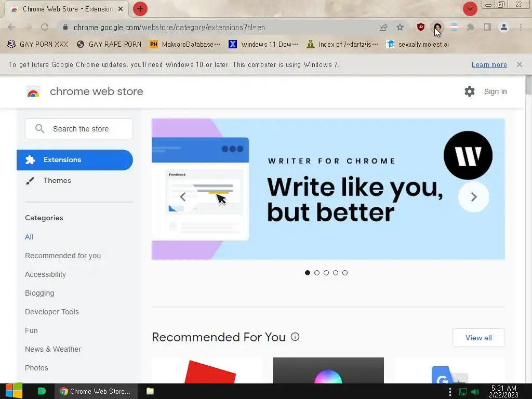Image resolution: width=532 pixels, height=399 pixels.
Task: Open Chrome's three-dot main menu
Action: point(521,27)
